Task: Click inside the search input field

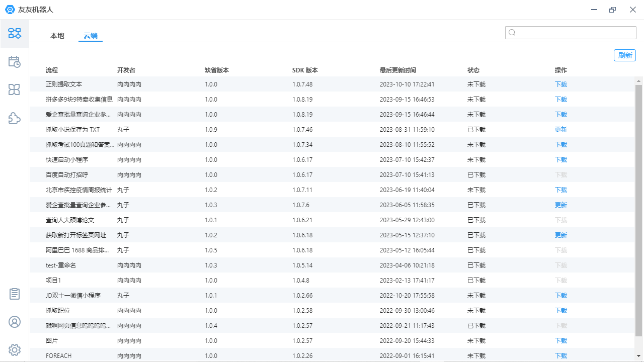Action: [x=574, y=33]
